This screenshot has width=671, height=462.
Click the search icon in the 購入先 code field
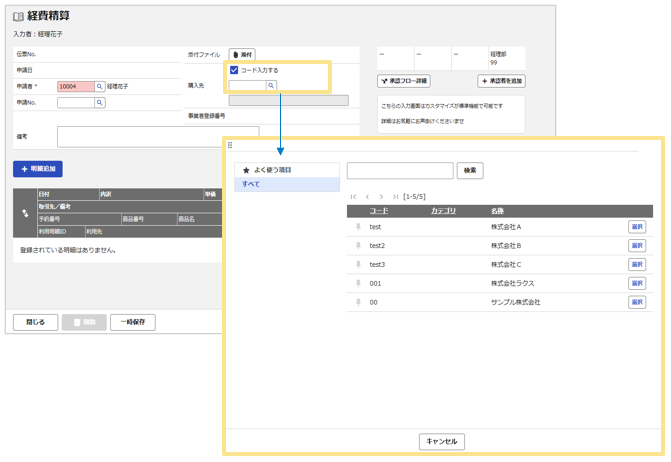click(x=271, y=86)
